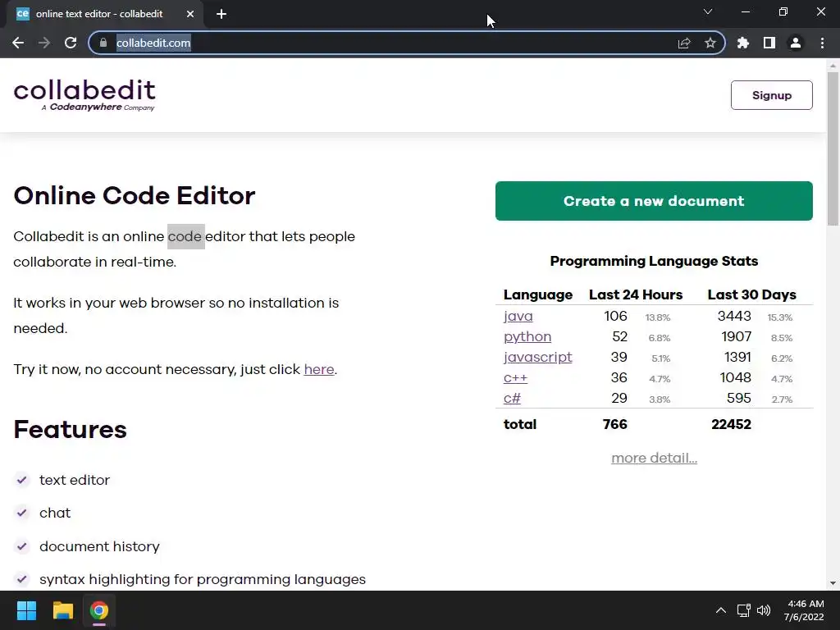Open volume tray icon
Viewport: 840px width, 630px height.
764,610
